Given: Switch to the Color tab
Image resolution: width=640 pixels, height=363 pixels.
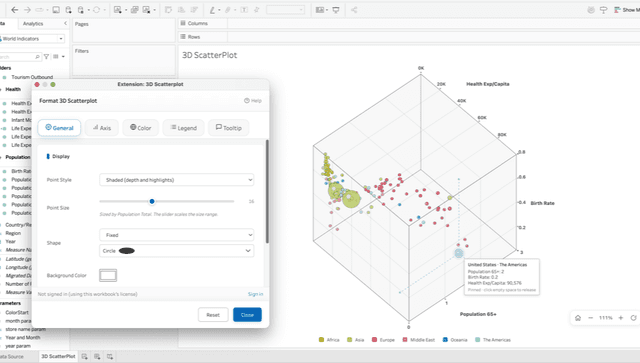Looking at the screenshot, I should (x=140, y=128).
